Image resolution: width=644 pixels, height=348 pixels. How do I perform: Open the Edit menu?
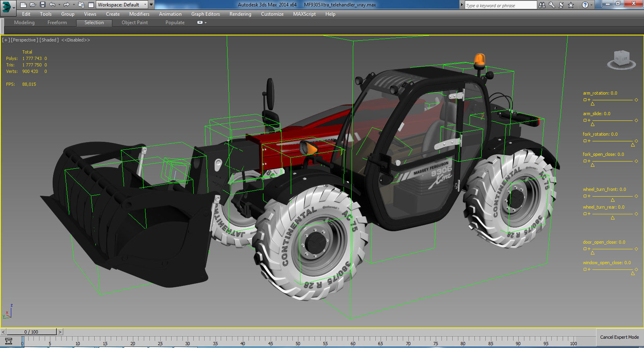(x=26, y=14)
